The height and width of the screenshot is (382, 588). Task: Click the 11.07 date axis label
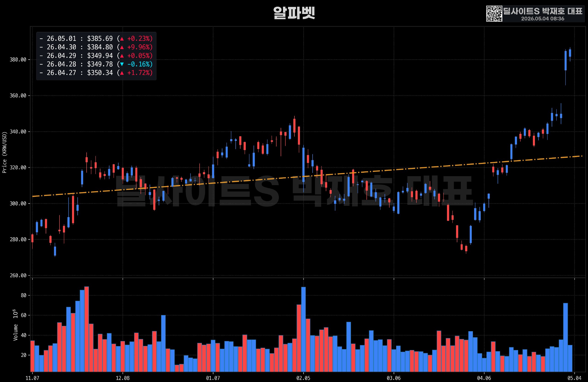pyautogui.click(x=32, y=378)
